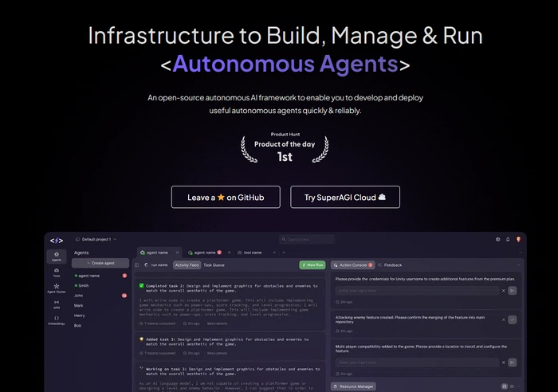The height and width of the screenshot is (392, 558).
Task: Click the 'run name' label
Action: click(159, 265)
